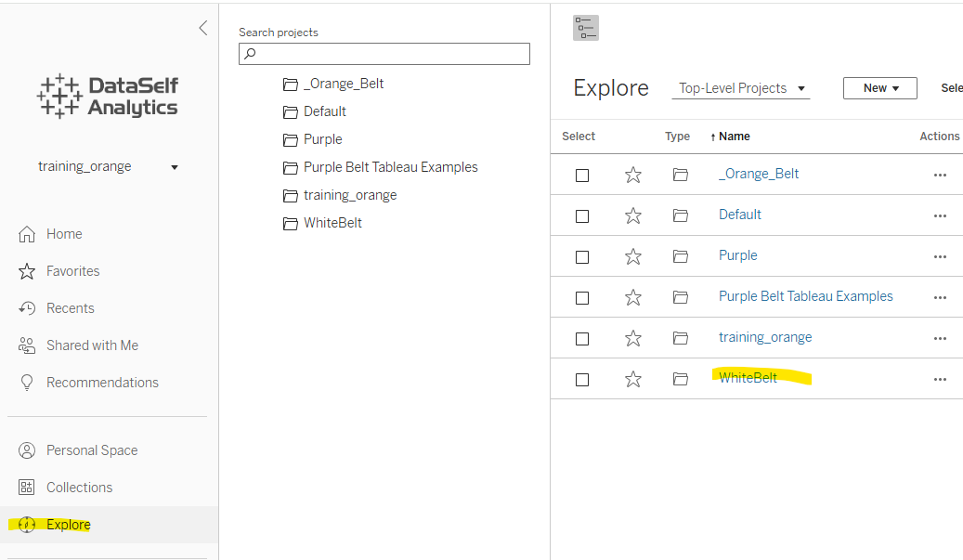This screenshot has width=963, height=560.
Task: Check the Purple project checkbox
Action: [x=582, y=257]
